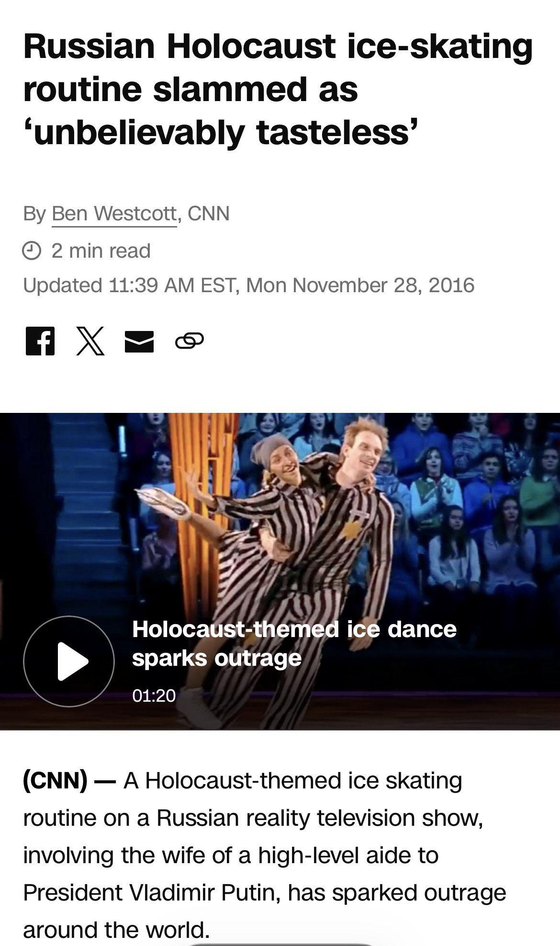Tap 'CNN' in the author byline
The width and height of the screenshot is (560, 946).
pos(209,213)
